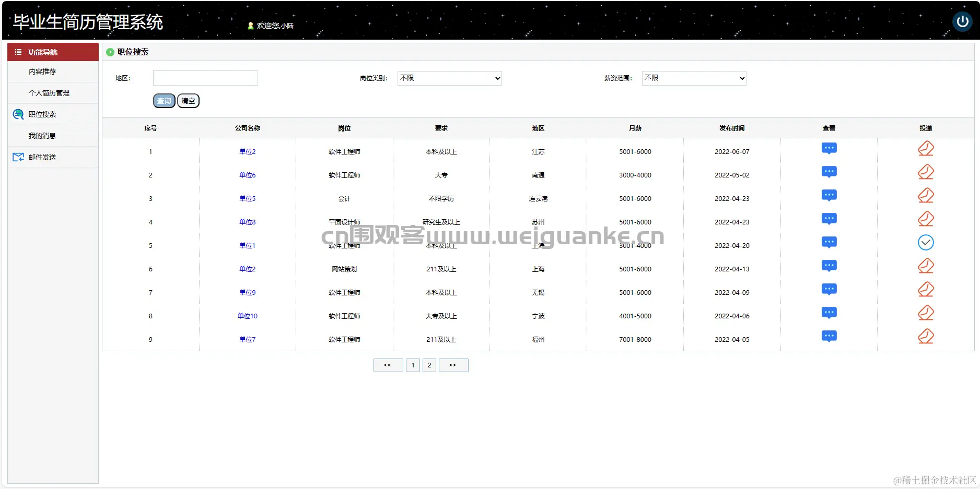Go to page 2
The width and height of the screenshot is (980, 489).
429,365
